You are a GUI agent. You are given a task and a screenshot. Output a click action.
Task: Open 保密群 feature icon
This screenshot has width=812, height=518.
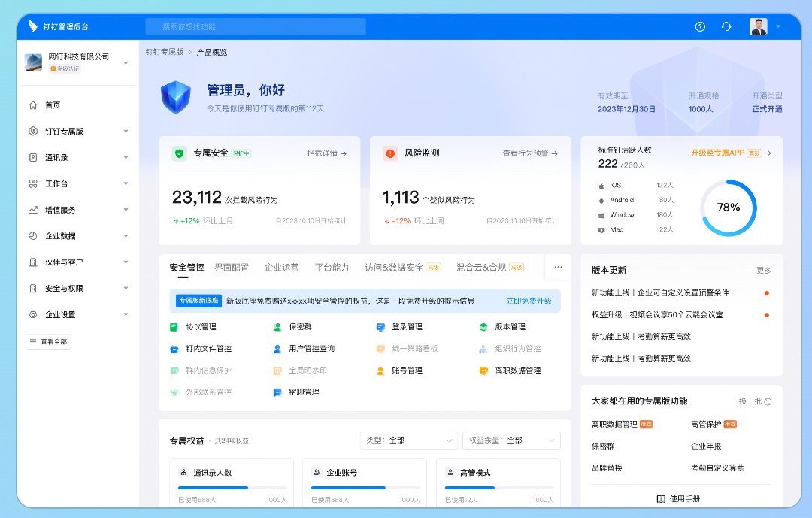pos(277,327)
